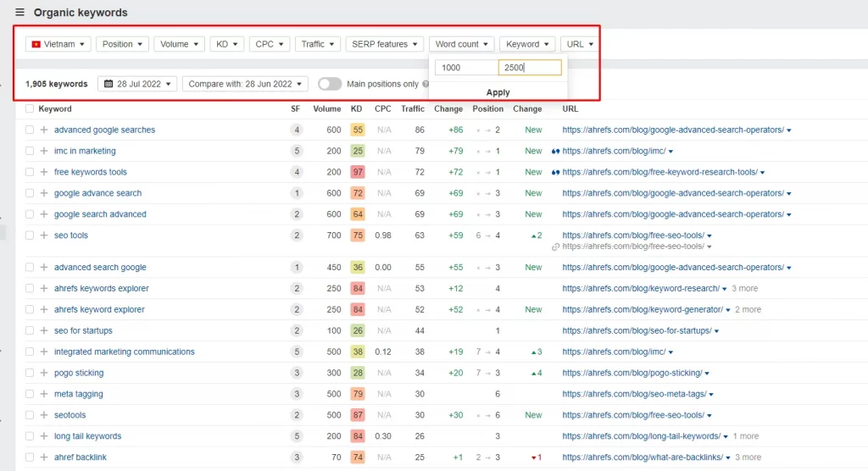Open the hamburger menu beside Organic keywords
The width and height of the screenshot is (868, 471).
20,12
